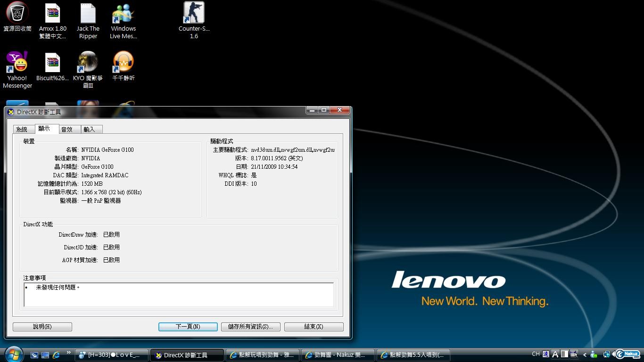Screen dimensions: 644x362
Task: Launch Internet Explorer from quick launch
Action: click(x=57, y=355)
